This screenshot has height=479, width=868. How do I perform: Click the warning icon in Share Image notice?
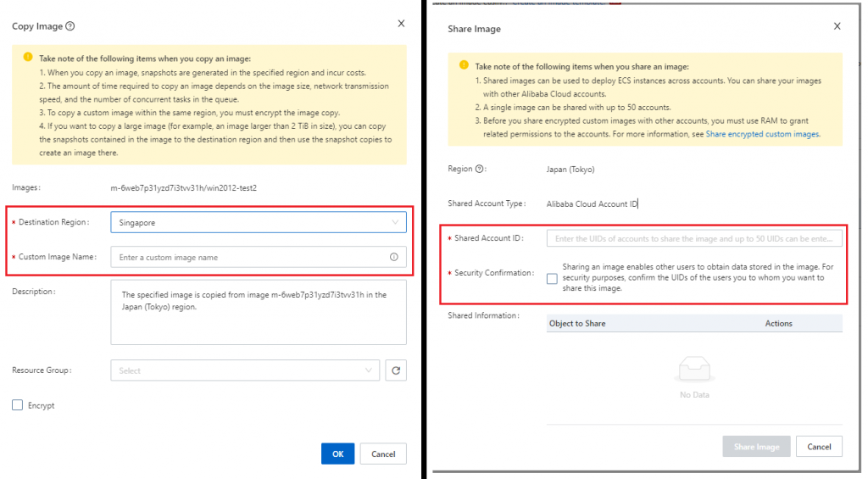click(464, 64)
